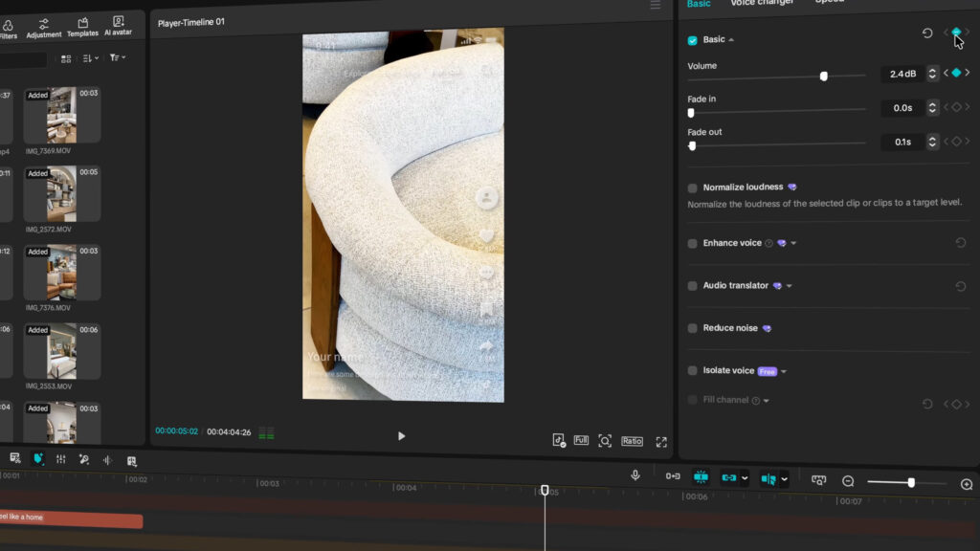Select the IMG_7369.MOV thumbnail
Screen dimensions: 980x551
coord(62,115)
